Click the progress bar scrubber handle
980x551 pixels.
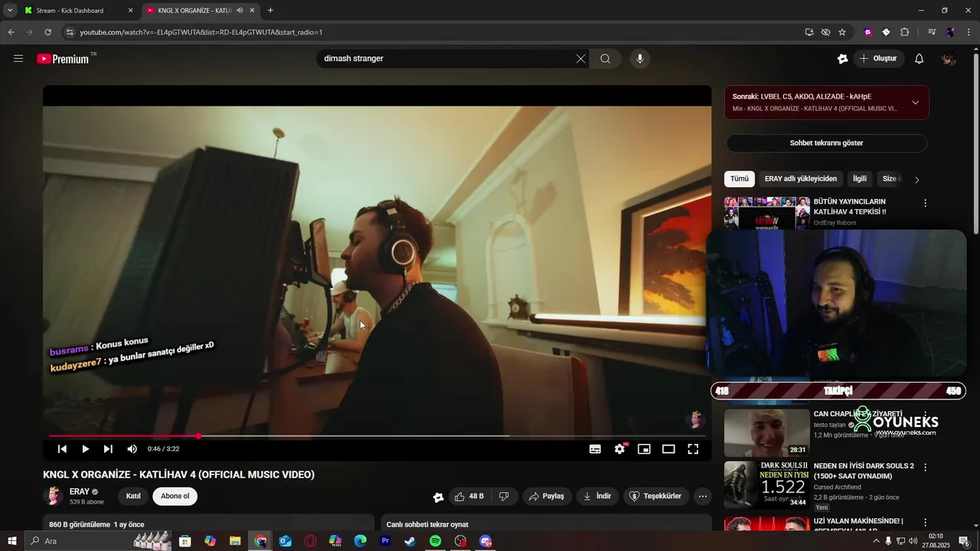coord(198,436)
